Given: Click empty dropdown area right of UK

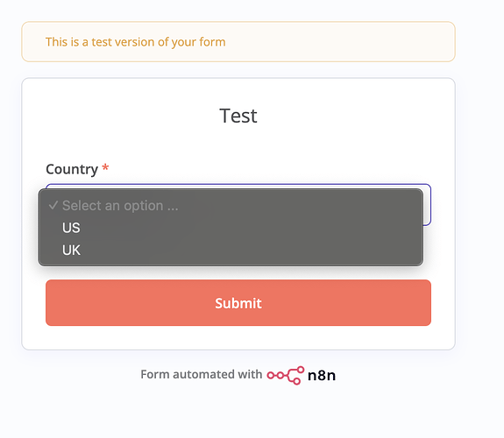Looking at the screenshot, I should click(251, 250).
